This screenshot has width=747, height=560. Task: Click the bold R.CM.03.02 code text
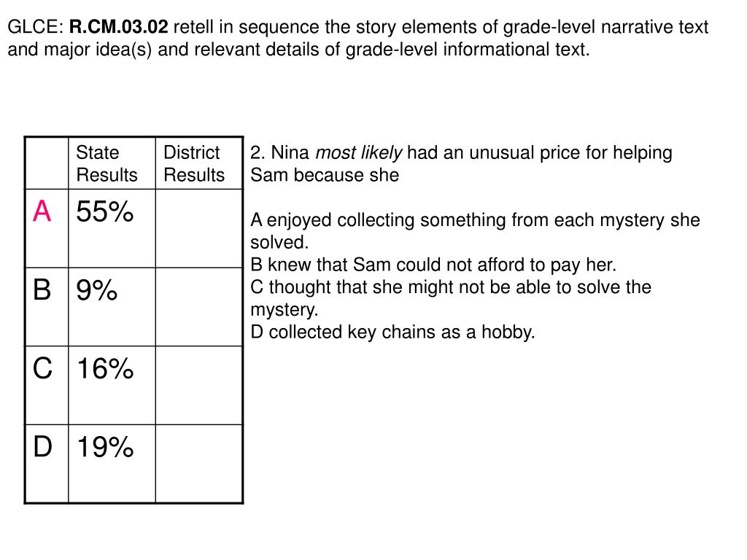119,27
